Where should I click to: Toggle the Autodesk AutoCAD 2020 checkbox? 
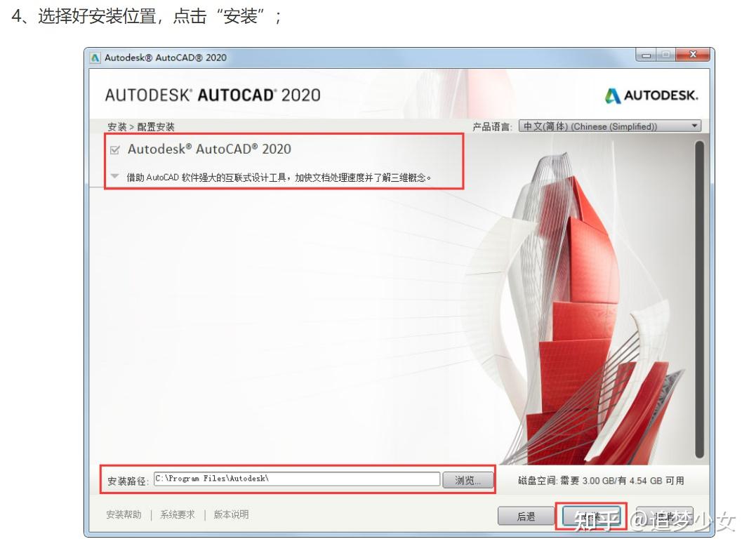pyautogui.click(x=114, y=150)
